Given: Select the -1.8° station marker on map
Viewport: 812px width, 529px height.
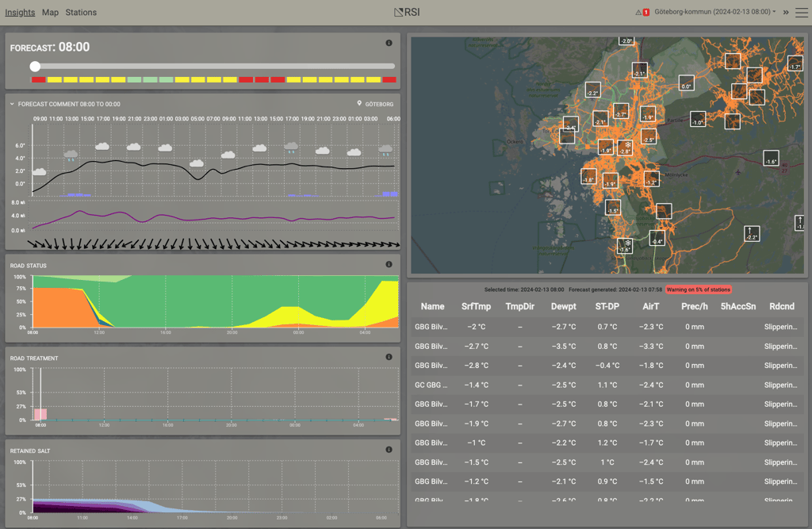Looking at the screenshot, I should pos(588,176).
